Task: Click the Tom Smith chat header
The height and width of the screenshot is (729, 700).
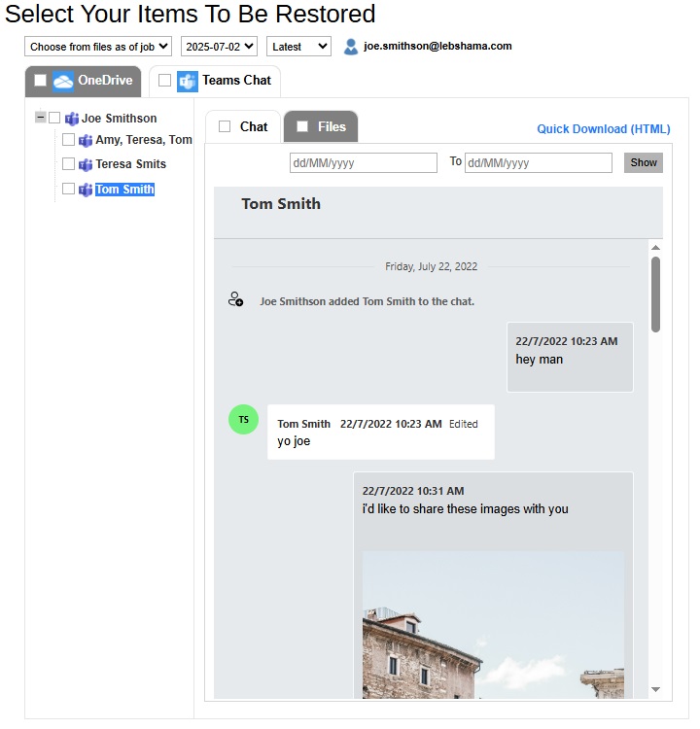Action: click(x=281, y=204)
